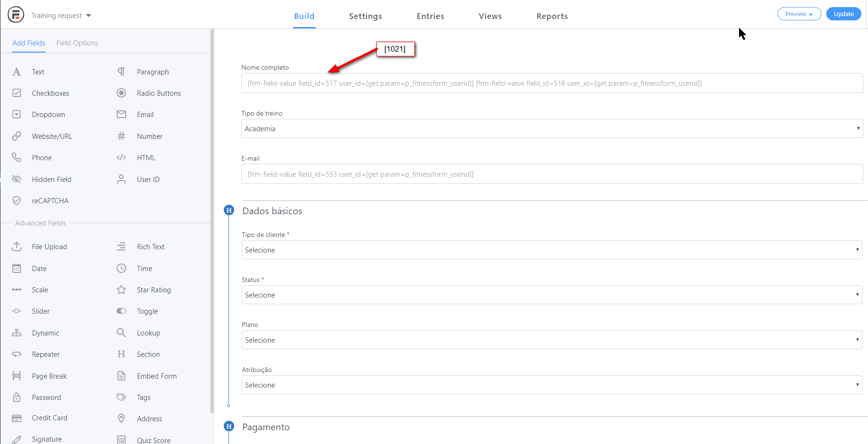Viewport: 868px width, 444px height.
Task: Select the Pagamento section heading
Action: click(266, 427)
